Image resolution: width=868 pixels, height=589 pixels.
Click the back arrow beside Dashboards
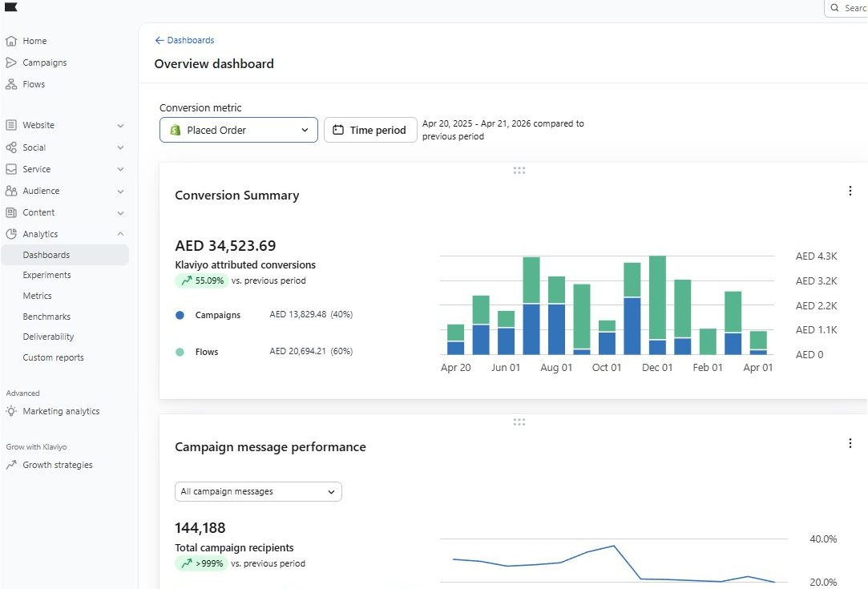(x=159, y=40)
